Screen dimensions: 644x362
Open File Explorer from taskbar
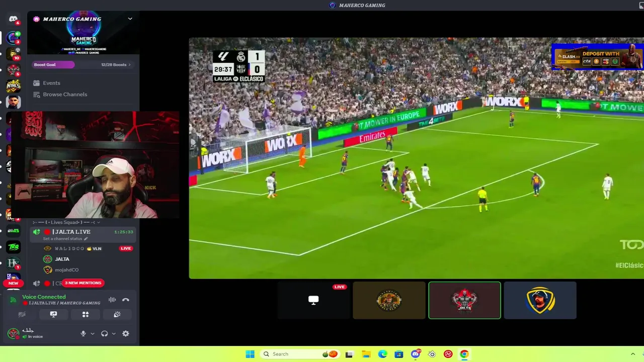366,354
